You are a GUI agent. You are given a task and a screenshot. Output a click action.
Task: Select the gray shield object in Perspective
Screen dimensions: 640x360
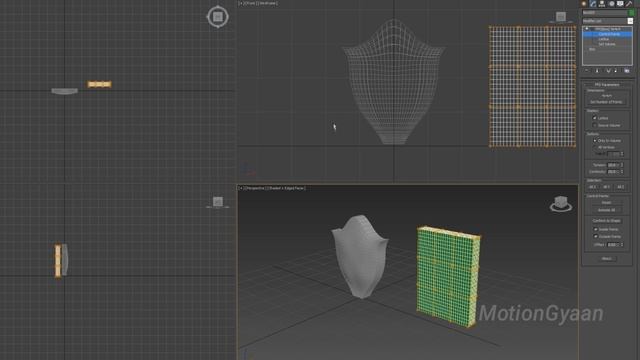click(x=360, y=256)
